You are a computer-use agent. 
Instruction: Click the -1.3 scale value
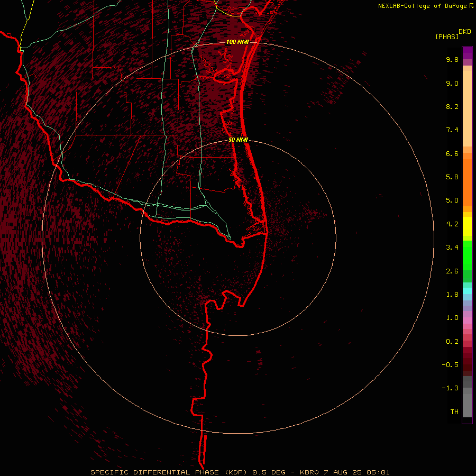[450, 388]
